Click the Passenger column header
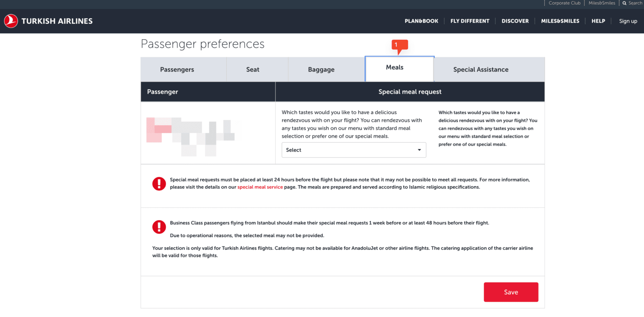The image size is (644, 317). pos(208,92)
